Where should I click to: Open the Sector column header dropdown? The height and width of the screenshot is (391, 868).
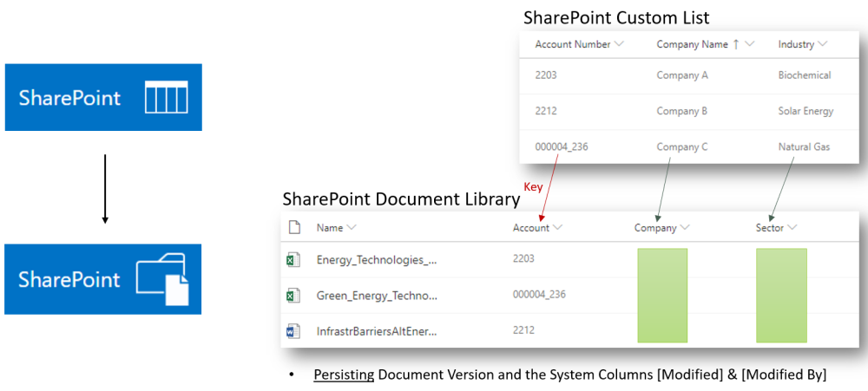coord(792,228)
